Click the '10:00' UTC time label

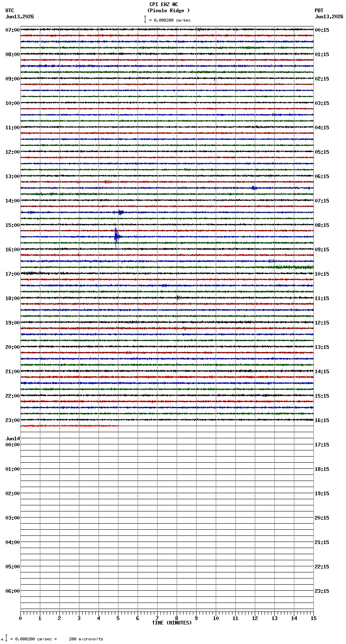pyautogui.click(x=13, y=103)
